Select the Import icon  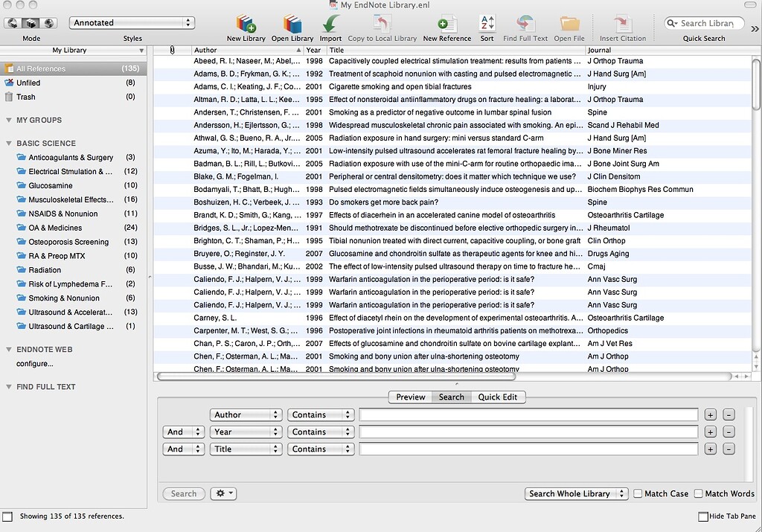coord(330,24)
